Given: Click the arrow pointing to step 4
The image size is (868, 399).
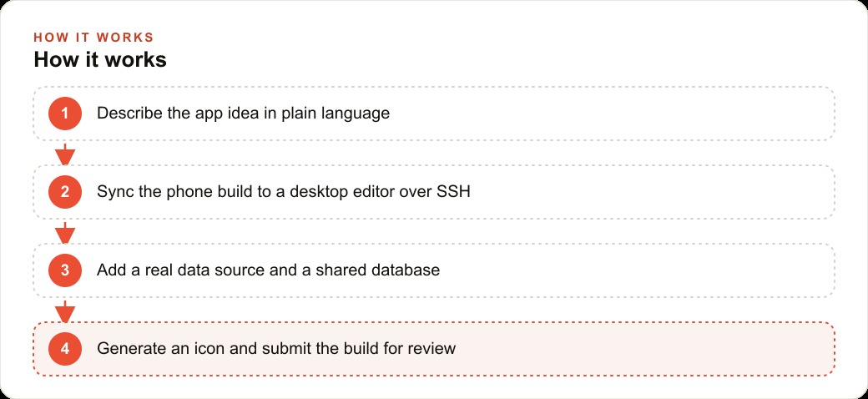Looking at the screenshot, I should (x=65, y=311).
